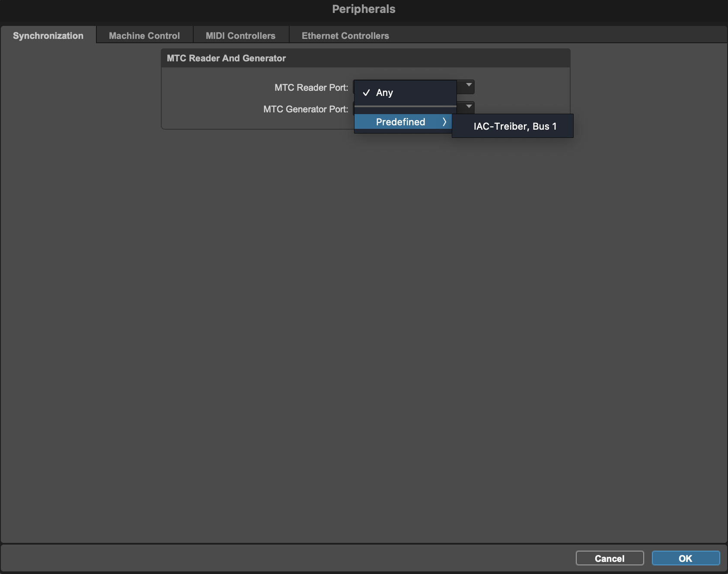The image size is (728, 574).
Task: Switch to the Machine Control tab
Action: pos(144,35)
